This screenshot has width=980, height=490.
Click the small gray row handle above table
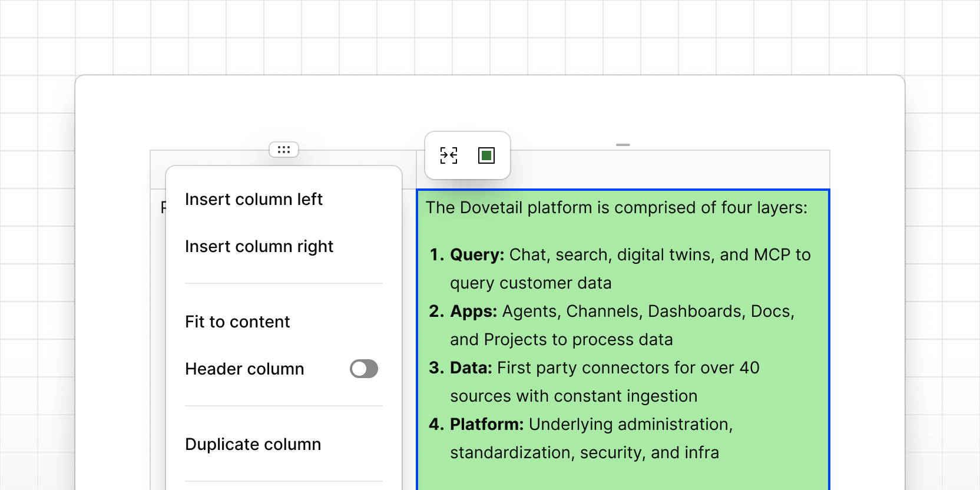tap(623, 144)
